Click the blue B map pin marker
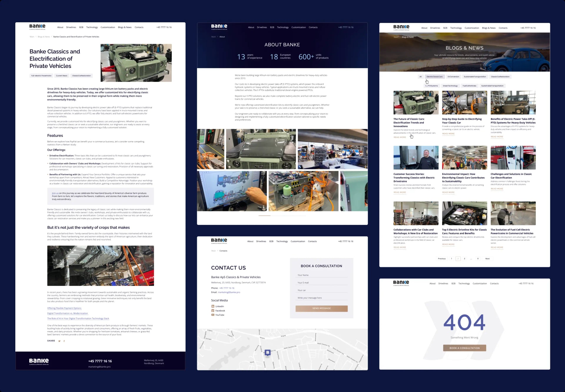The width and height of the screenshot is (565, 392). pos(267,352)
